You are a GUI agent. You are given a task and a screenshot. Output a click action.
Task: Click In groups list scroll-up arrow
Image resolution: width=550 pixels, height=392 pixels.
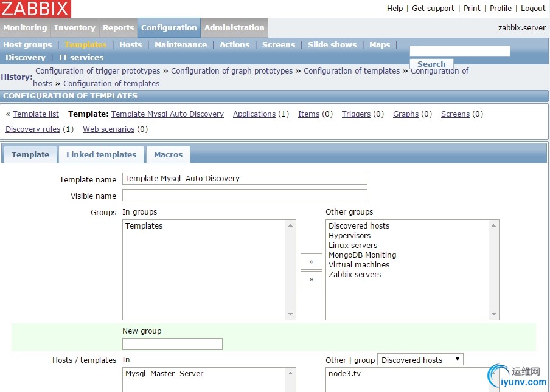(x=290, y=225)
